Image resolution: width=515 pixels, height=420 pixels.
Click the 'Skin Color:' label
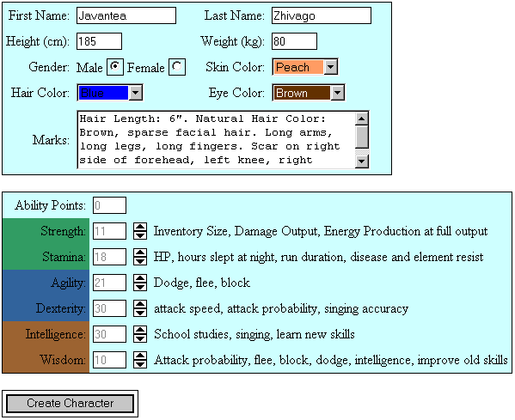[x=236, y=67]
